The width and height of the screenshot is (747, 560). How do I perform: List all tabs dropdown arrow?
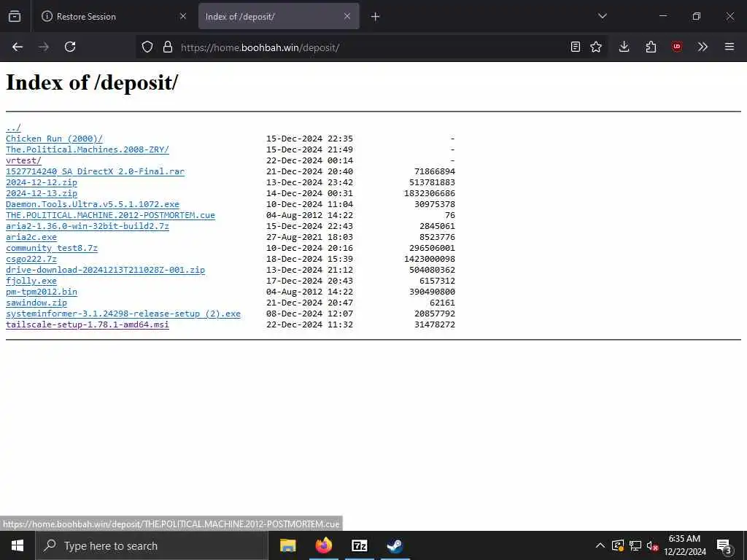[603, 16]
